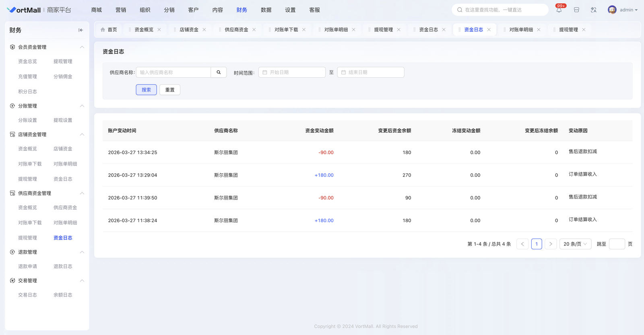
Task: Go to next page arrow in pagination
Action: click(x=551, y=244)
